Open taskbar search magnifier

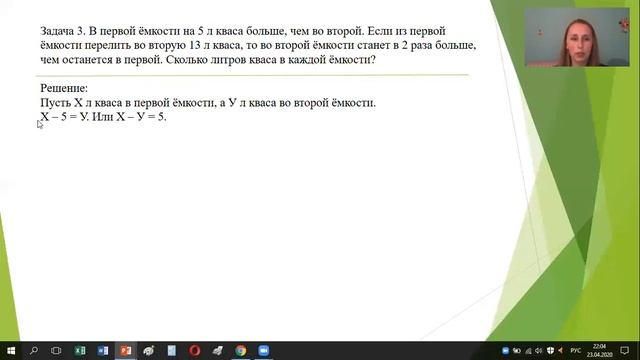coord(34,351)
